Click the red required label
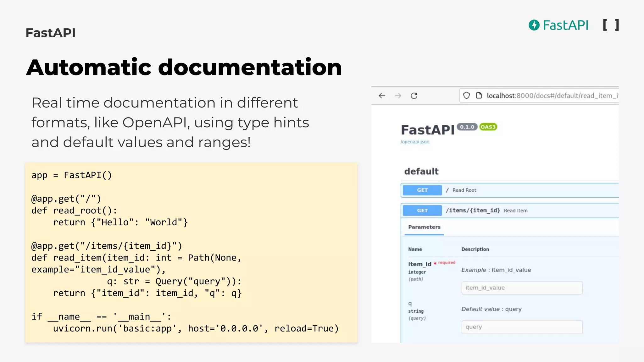 [447, 262]
